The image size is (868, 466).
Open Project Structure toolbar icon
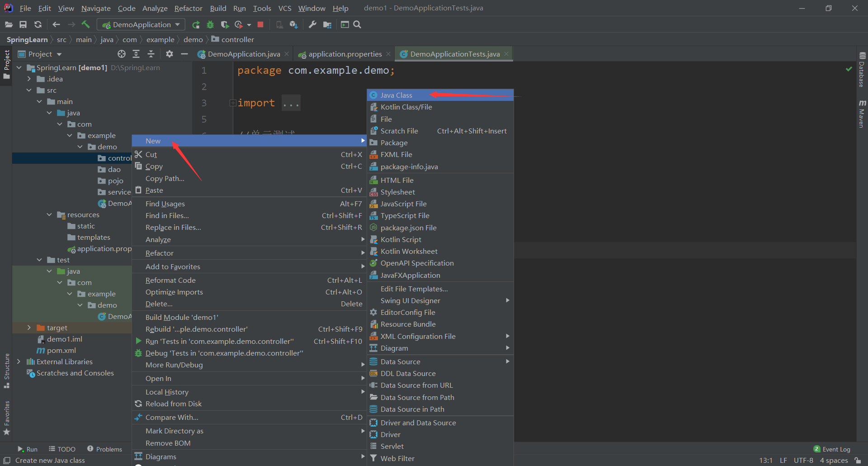pos(327,24)
